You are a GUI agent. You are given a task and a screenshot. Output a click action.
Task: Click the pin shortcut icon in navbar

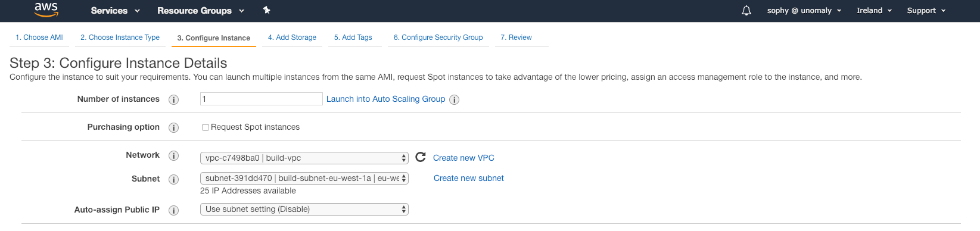[x=266, y=10]
